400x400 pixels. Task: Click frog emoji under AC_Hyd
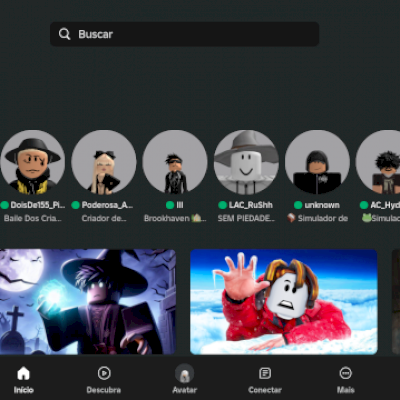coord(367,218)
